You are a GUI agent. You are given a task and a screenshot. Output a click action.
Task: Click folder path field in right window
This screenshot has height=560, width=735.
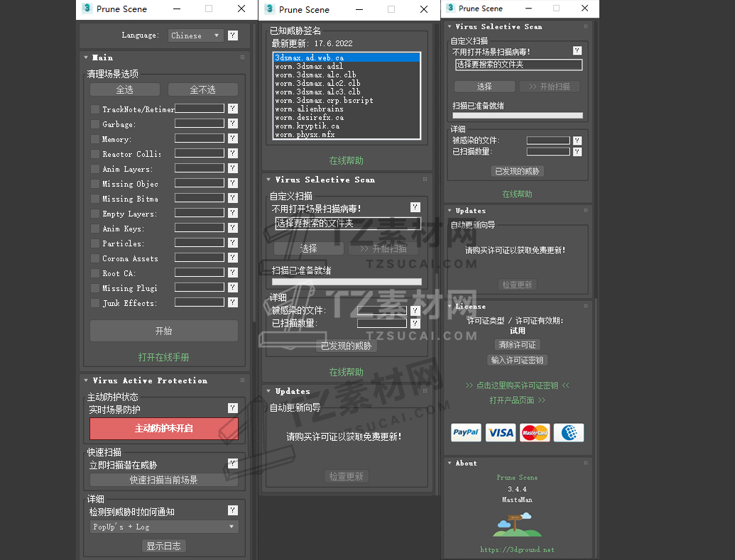click(519, 65)
